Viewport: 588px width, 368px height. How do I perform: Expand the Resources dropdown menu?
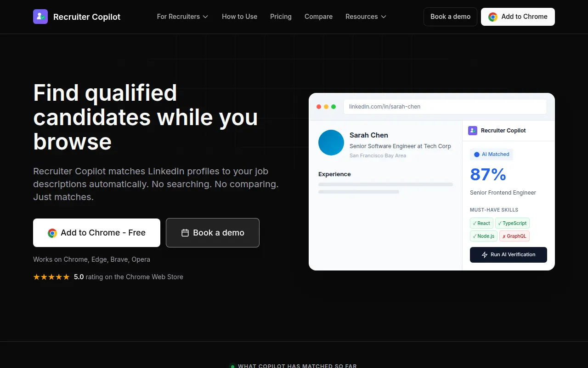[x=366, y=17]
